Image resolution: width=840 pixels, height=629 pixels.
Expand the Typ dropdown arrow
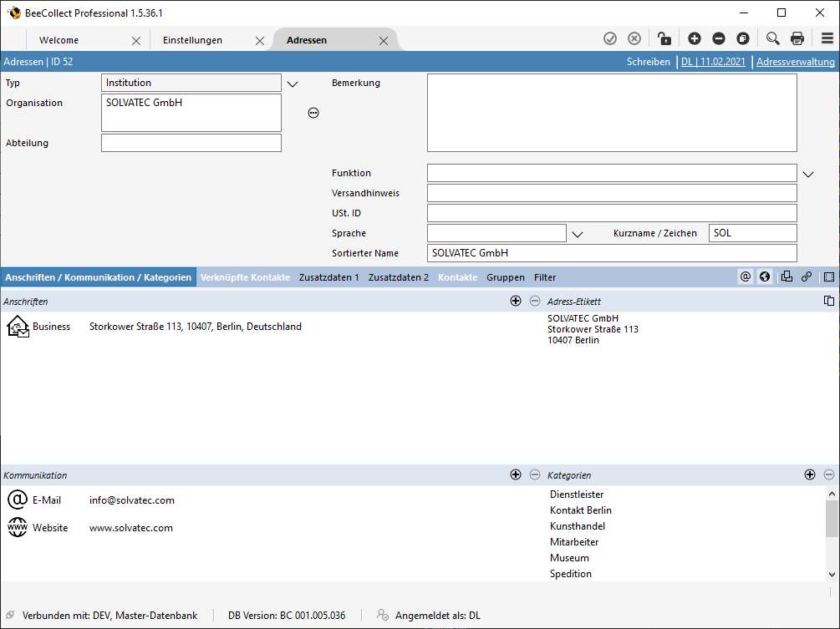[x=293, y=84]
